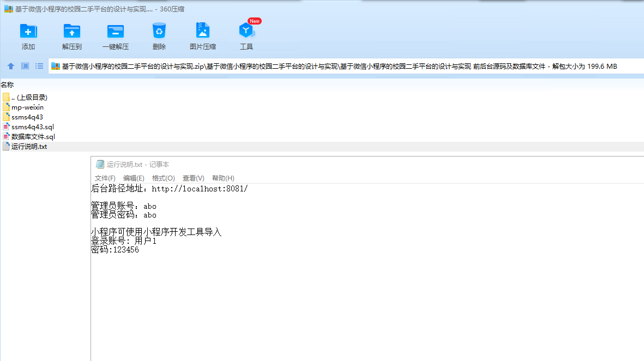Click the 一键解压 one-click extract icon
This screenshot has height=361, width=644.
click(x=116, y=31)
